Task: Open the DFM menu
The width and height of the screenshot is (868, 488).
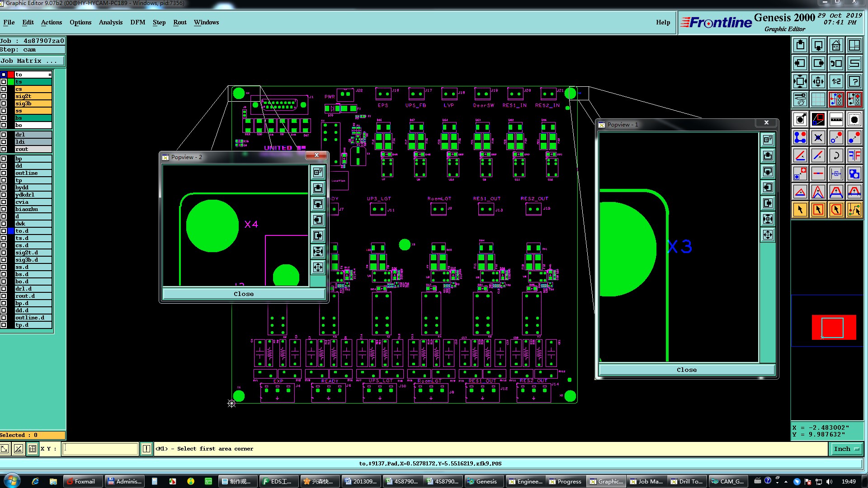Action: (138, 22)
